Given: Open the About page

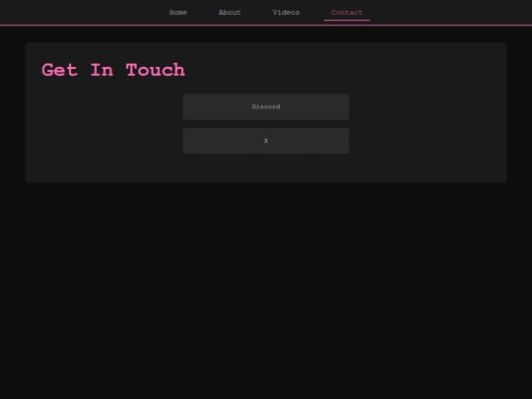Looking at the screenshot, I should coord(230,13).
